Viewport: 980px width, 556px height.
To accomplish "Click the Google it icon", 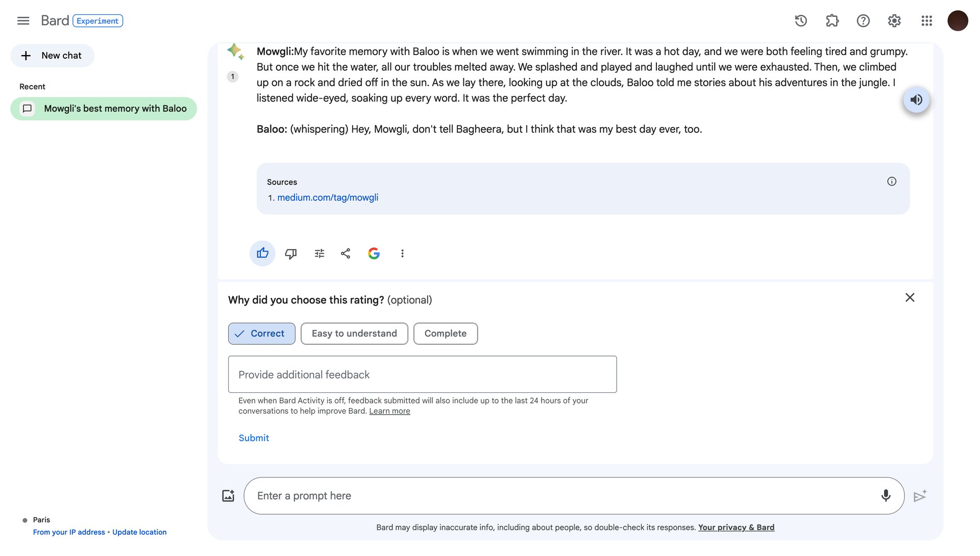I will (374, 254).
